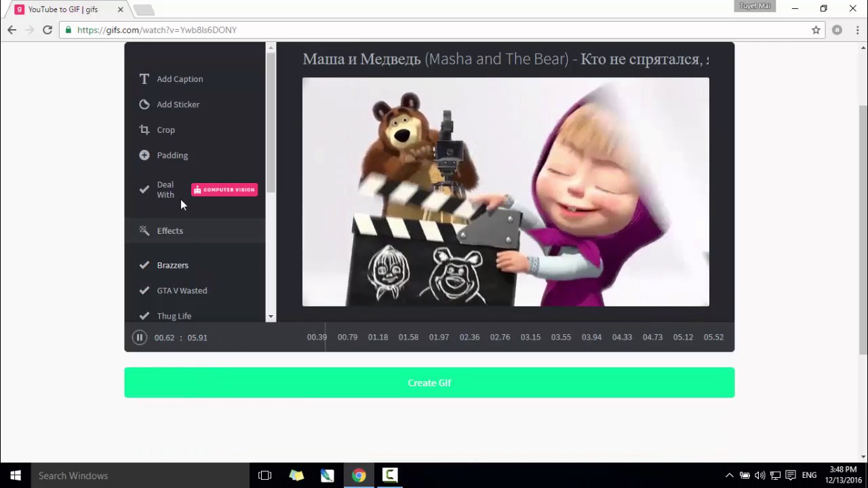
Task: Open the action center notifications icon
Action: (x=790, y=475)
